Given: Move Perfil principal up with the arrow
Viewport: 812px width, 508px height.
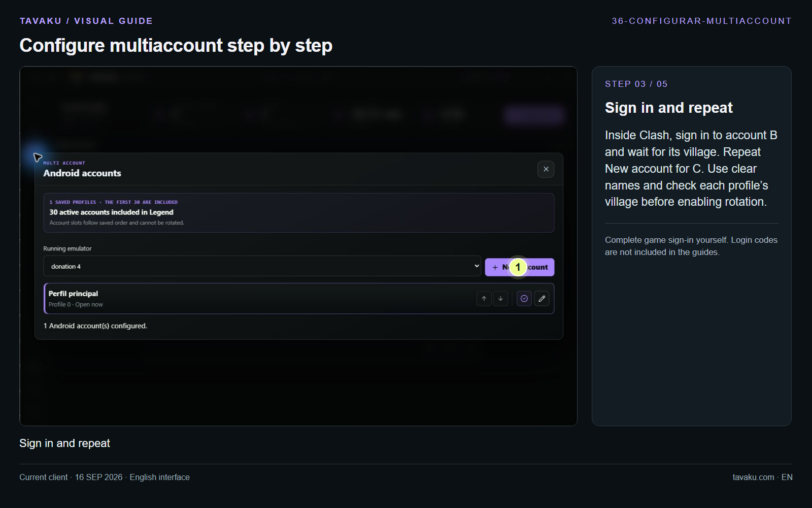Looking at the screenshot, I should coord(484,299).
